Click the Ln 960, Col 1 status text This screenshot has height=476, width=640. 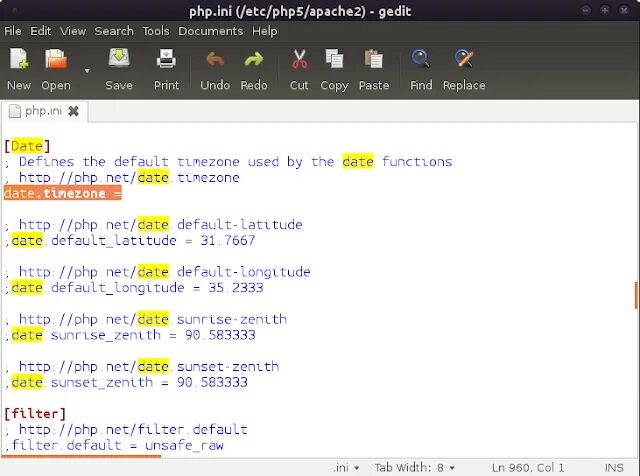pyautogui.click(x=528, y=468)
